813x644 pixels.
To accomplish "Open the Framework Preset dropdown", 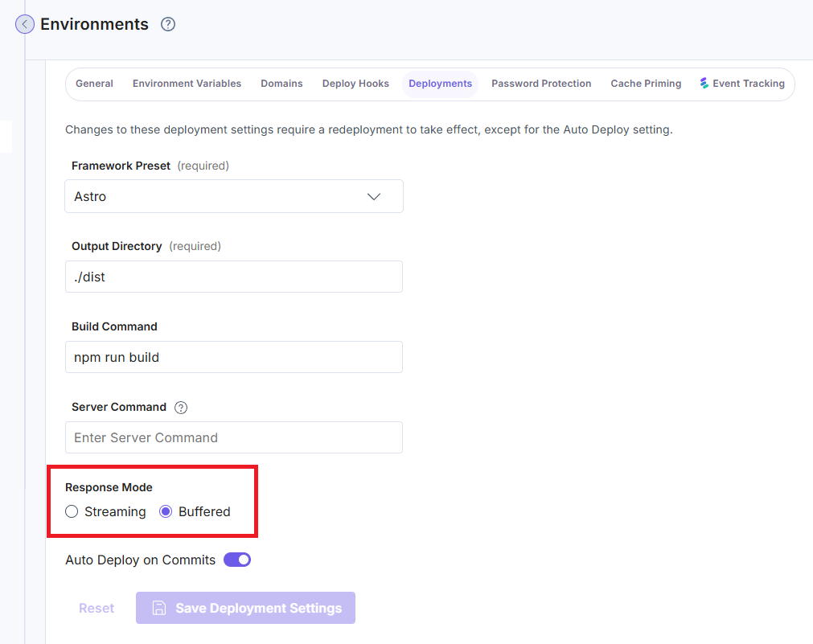I will coord(234,196).
